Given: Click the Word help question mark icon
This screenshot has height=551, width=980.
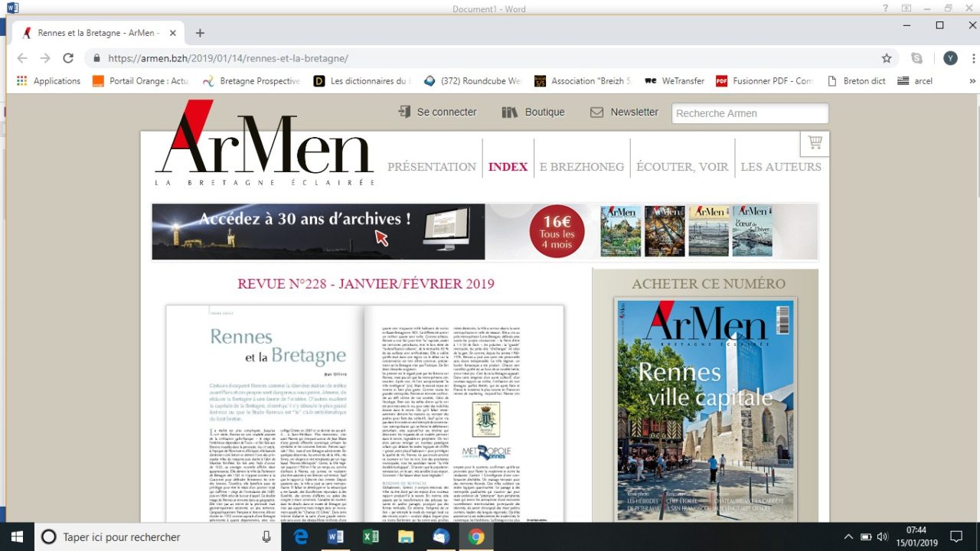Looking at the screenshot, I should coord(887,8).
